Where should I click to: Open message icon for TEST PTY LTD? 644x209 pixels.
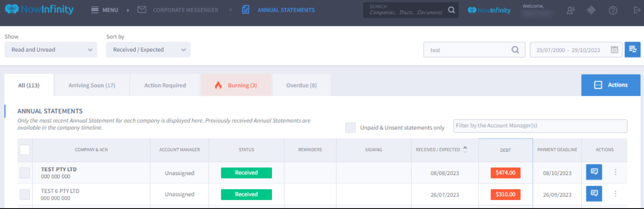(x=594, y=172)
